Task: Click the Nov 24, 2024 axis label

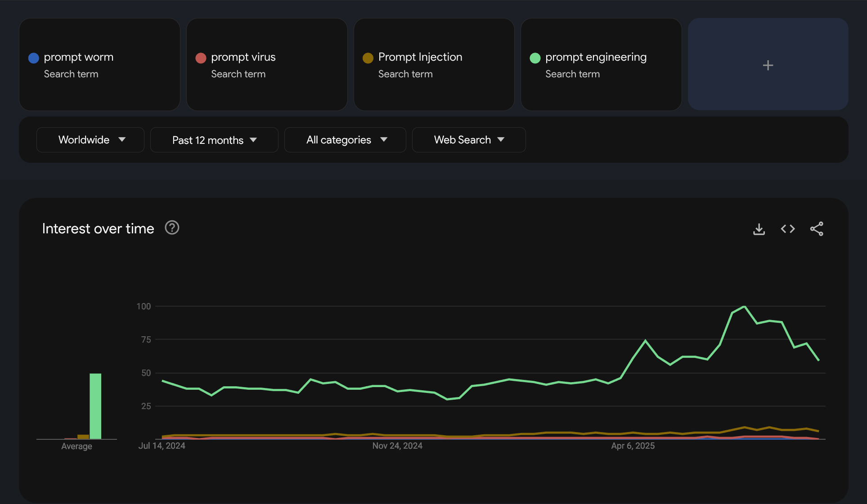Action: (x=397, y=446)
